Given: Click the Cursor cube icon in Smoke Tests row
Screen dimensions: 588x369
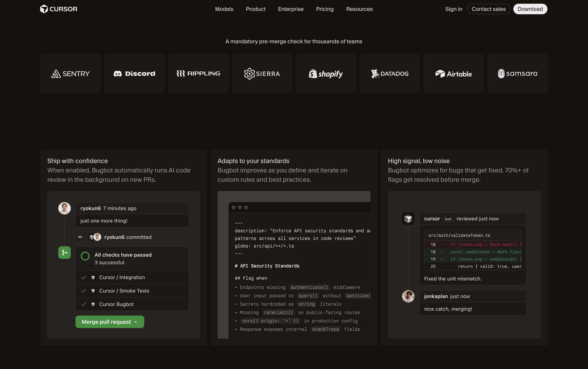Looking at the screenshot, I should (x=93, y=291).
